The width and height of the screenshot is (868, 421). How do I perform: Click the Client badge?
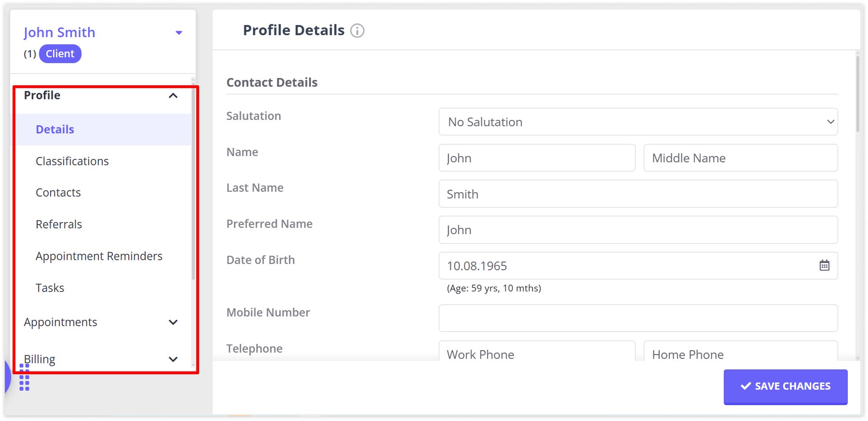pos(60,54)
